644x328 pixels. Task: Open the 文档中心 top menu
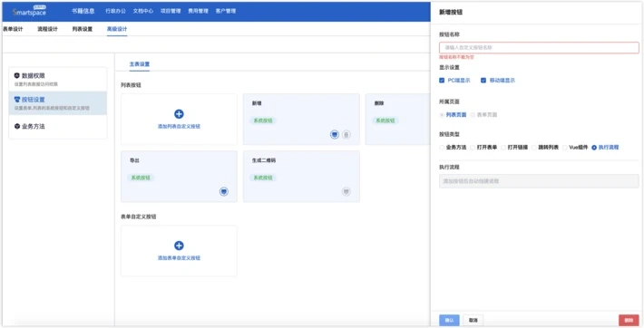point(143,11)
